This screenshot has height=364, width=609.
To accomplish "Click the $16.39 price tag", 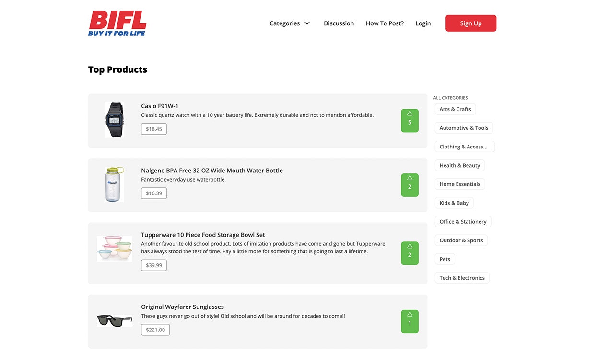I will tap(154, 193).
